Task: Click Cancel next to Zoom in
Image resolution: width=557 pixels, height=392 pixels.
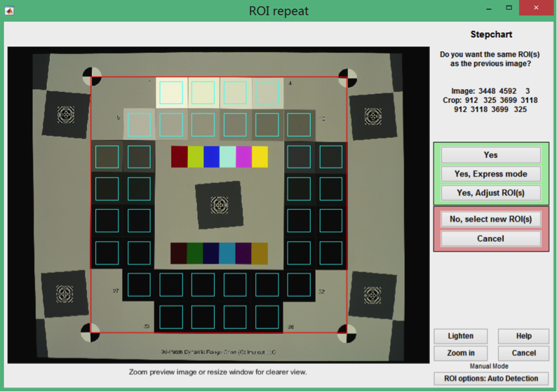Action: click(523, 353)
